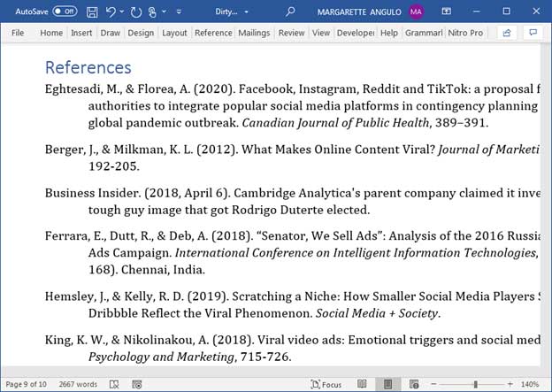Open the Layout tab
This screenshot has height=392, width=552.
tap(174, 33)
